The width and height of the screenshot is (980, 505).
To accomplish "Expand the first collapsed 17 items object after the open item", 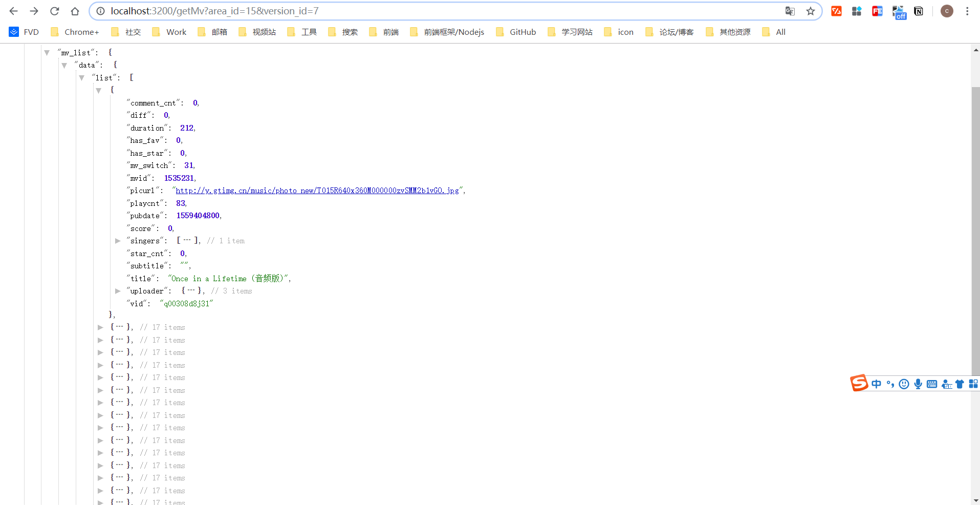I will point(100,327).
